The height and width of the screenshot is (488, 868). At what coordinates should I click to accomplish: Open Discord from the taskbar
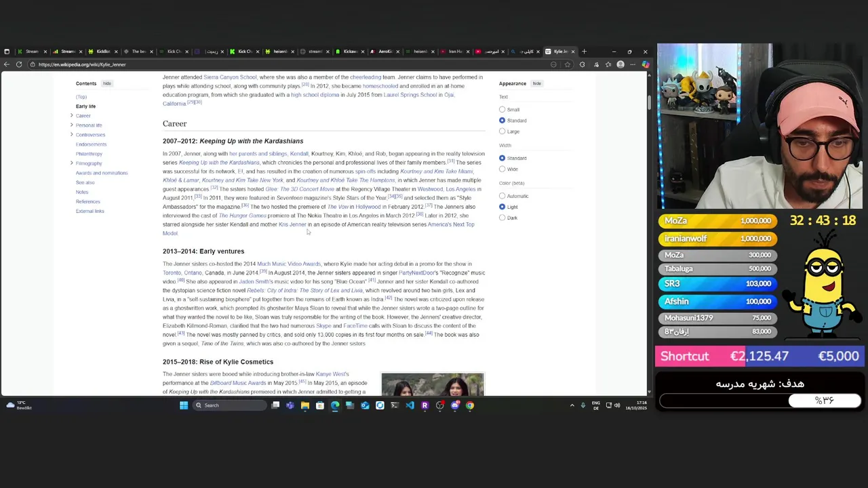coord(455,405)
